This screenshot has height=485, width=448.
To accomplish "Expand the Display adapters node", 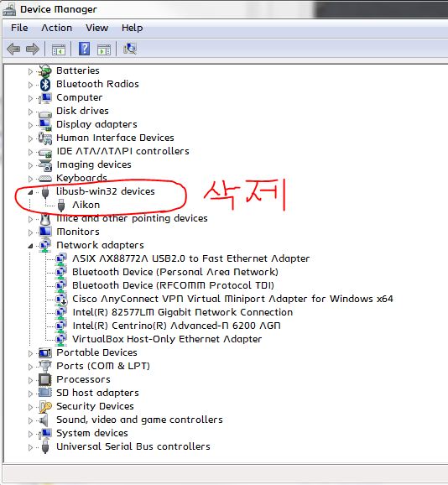I will pos(30,125).
